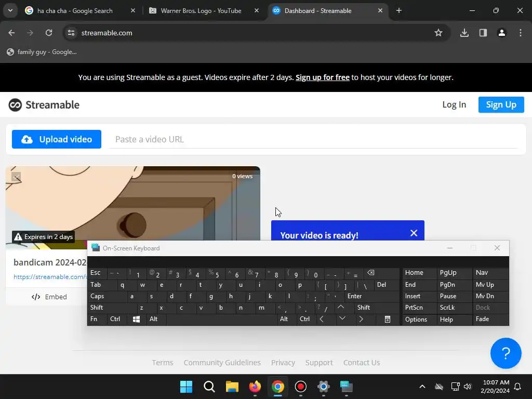Bookmark this page with the star icon
532x399 pixels.
click(438, 33)
